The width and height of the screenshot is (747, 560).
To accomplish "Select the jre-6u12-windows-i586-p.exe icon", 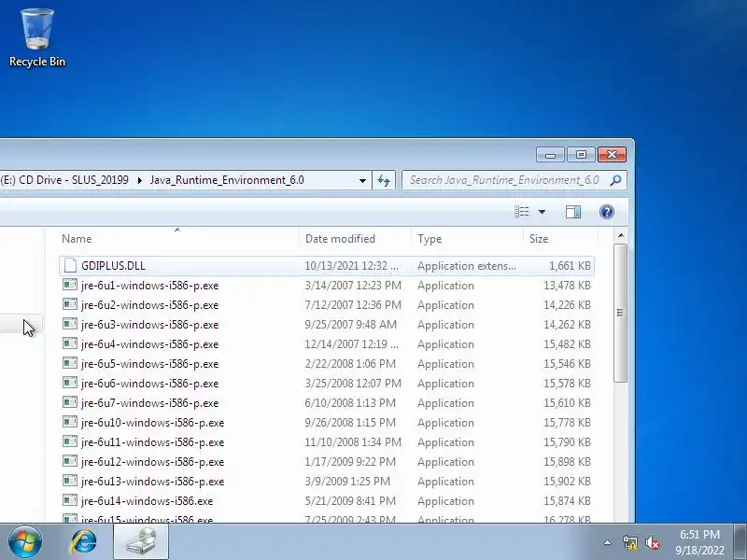I will (70, 461).
